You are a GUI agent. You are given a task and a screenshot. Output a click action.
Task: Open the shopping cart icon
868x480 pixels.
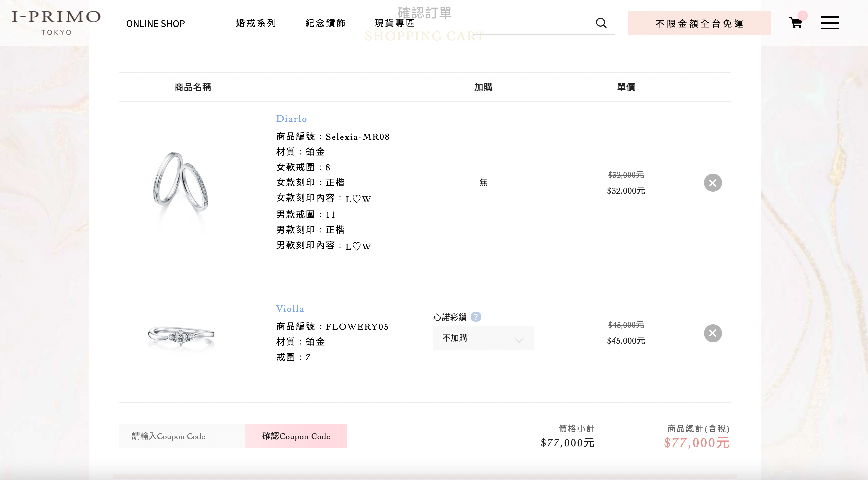796,23
